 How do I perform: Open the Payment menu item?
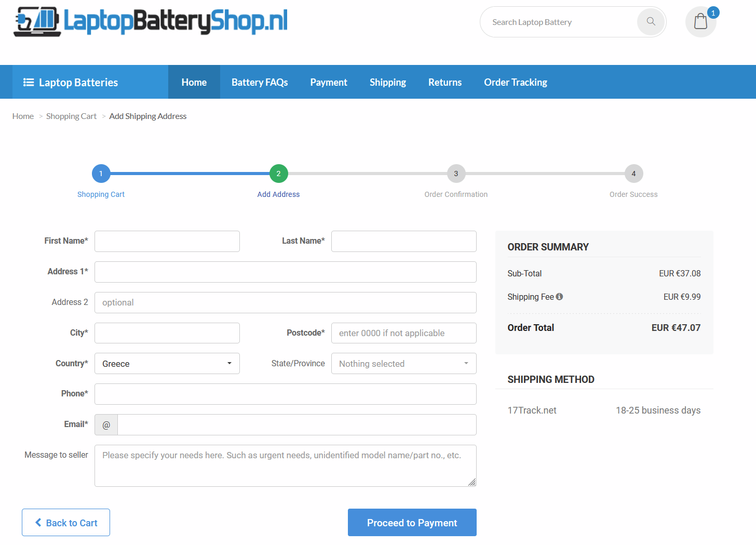click(329, 82)
